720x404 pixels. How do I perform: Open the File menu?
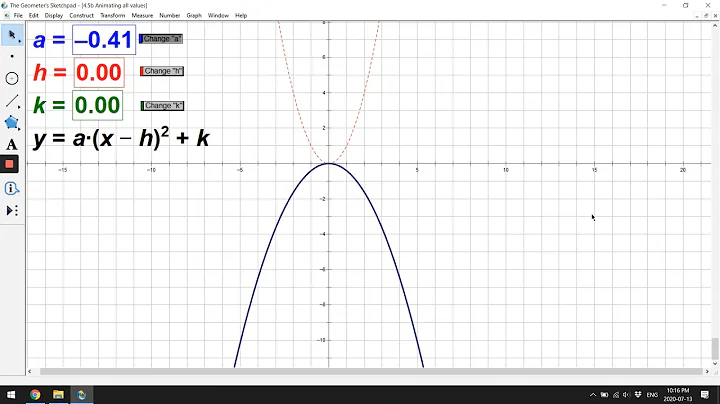pyautogui.click(x=18, y=16)
